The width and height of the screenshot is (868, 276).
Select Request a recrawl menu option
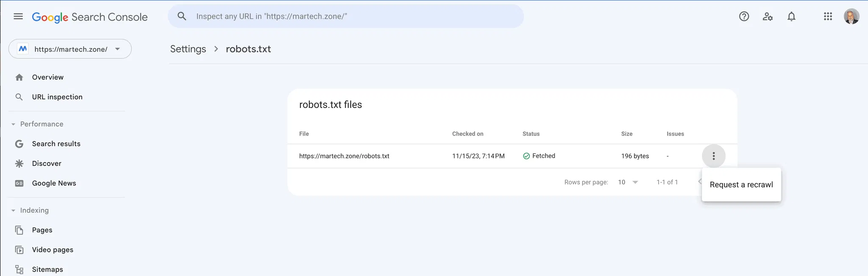point(741,185)
